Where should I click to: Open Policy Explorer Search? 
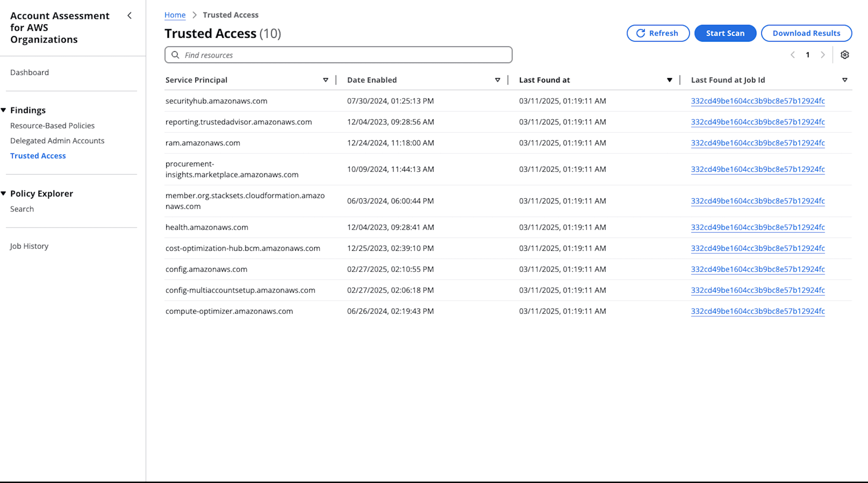pyautogui.click(x=22, y=209)
